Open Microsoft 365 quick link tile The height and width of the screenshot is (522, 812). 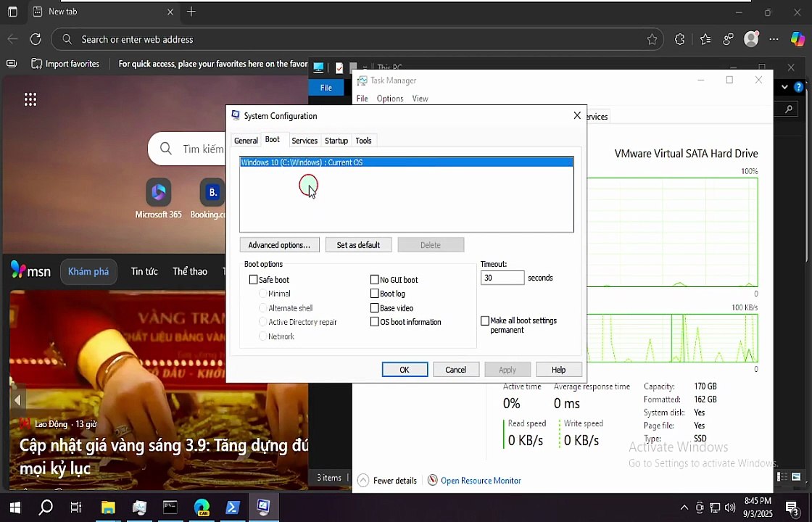158,199
